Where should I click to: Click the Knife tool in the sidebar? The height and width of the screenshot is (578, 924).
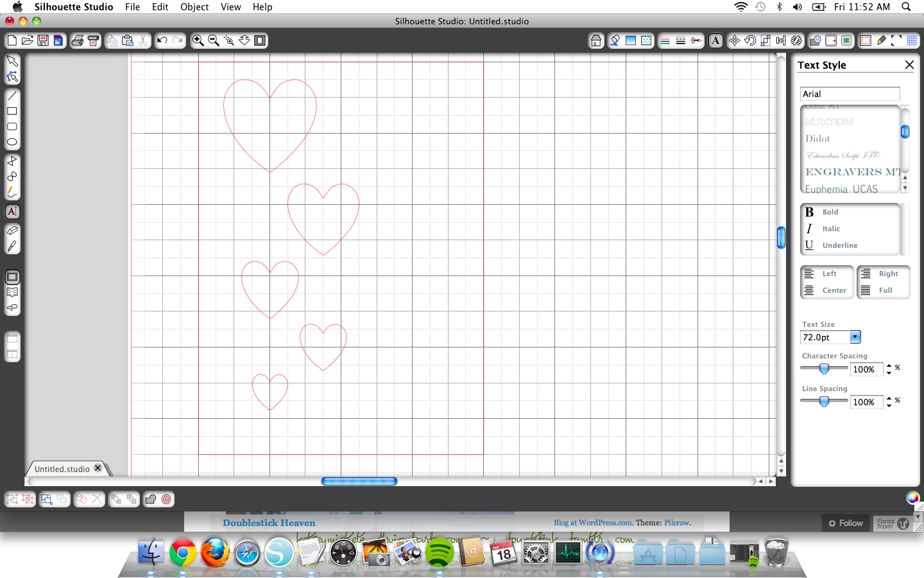pyautogui.click(x=12, y=243)
